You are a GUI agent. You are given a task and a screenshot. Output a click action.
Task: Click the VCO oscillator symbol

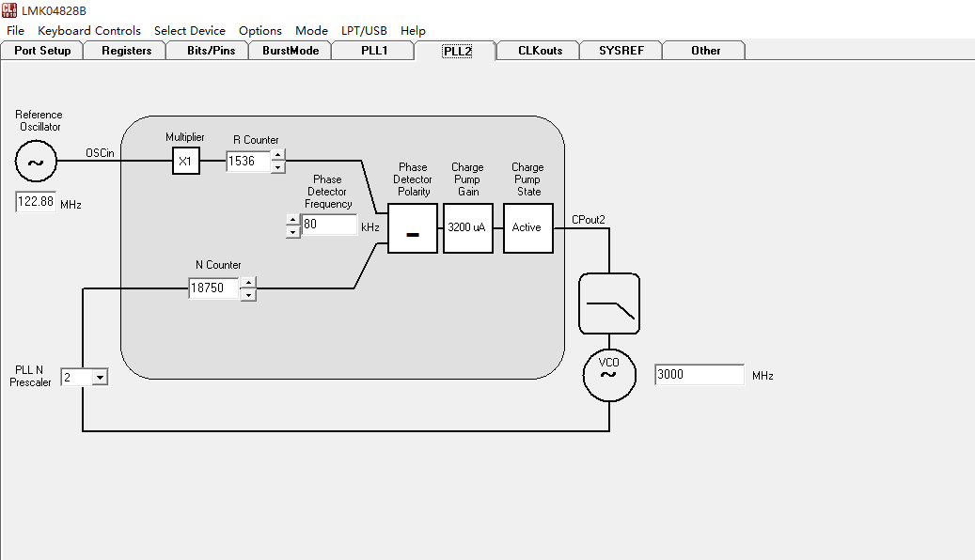[609, 376]
